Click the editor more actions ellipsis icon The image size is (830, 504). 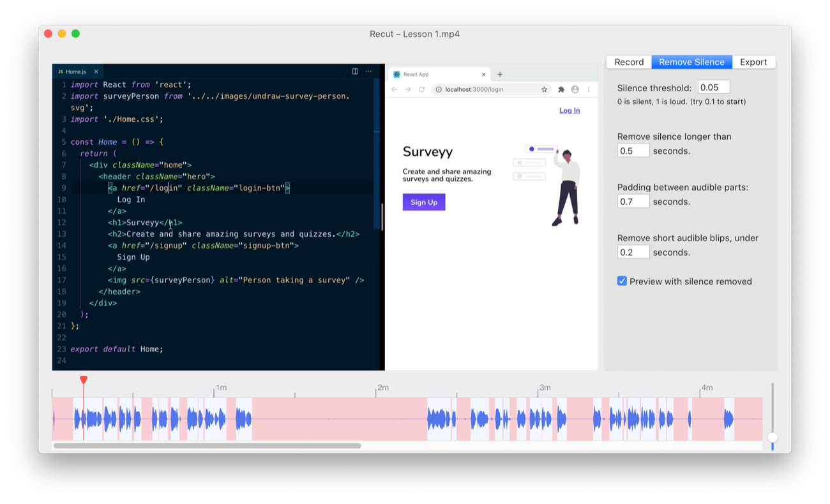pos(368,71)
